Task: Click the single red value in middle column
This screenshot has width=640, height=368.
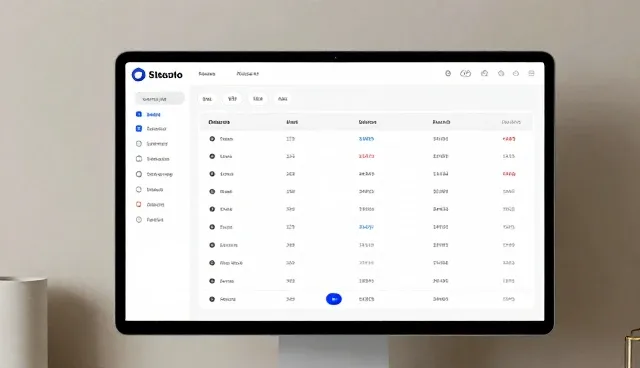Action: coord(366,156)
